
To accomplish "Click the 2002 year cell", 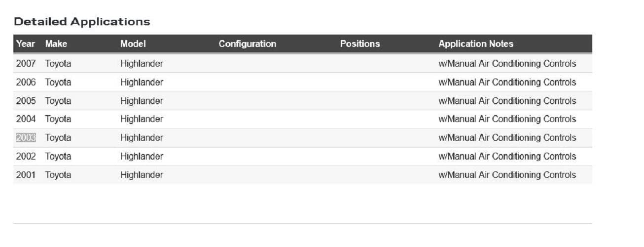I will tap(26, 156).
